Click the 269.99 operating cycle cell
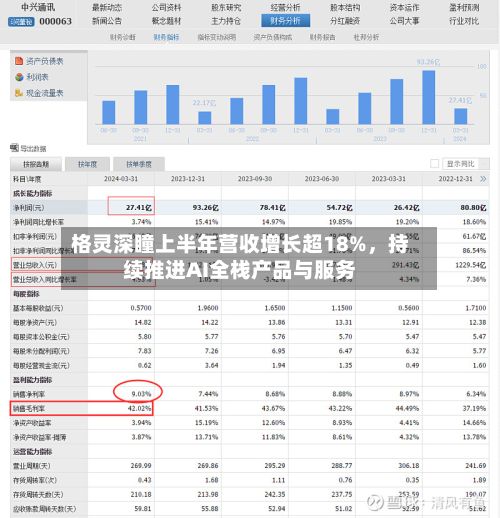 click(x=141, y=466)
